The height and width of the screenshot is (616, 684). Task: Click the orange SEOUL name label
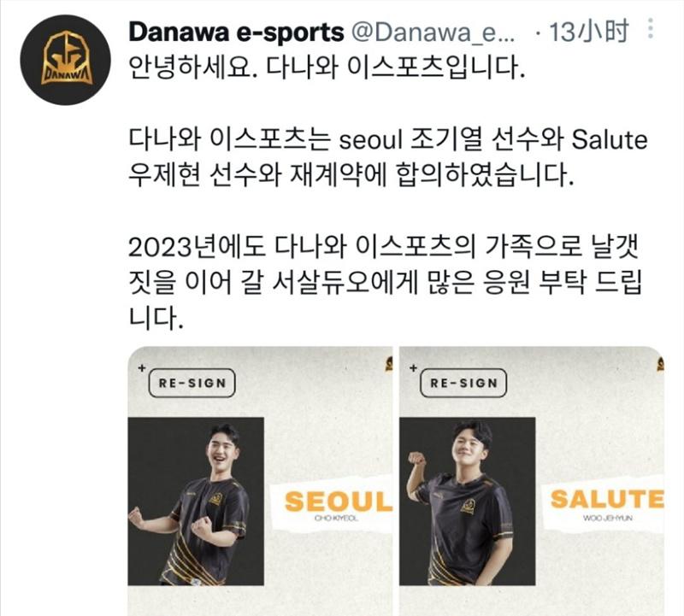(x=338, y=502)
